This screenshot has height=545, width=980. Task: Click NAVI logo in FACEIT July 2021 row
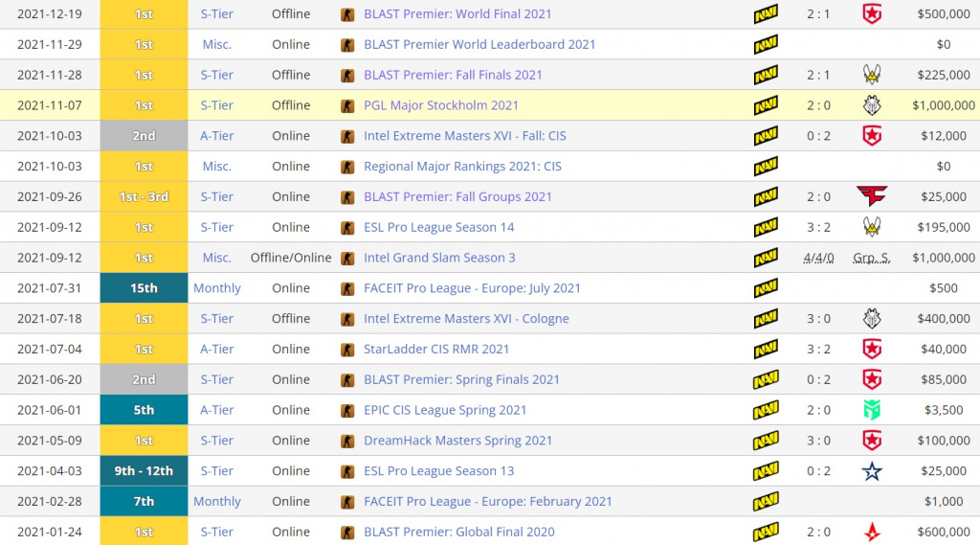click(766, 288)
